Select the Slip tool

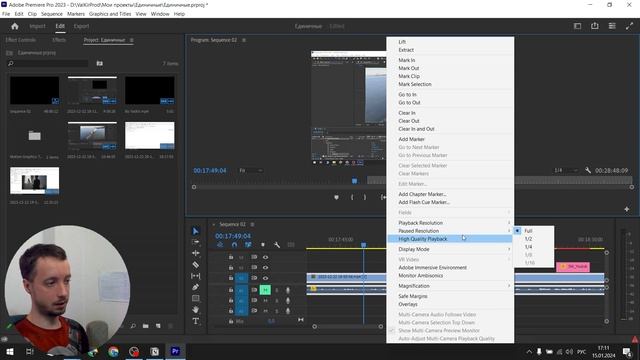pyautogui.click(x=196, y=276)
